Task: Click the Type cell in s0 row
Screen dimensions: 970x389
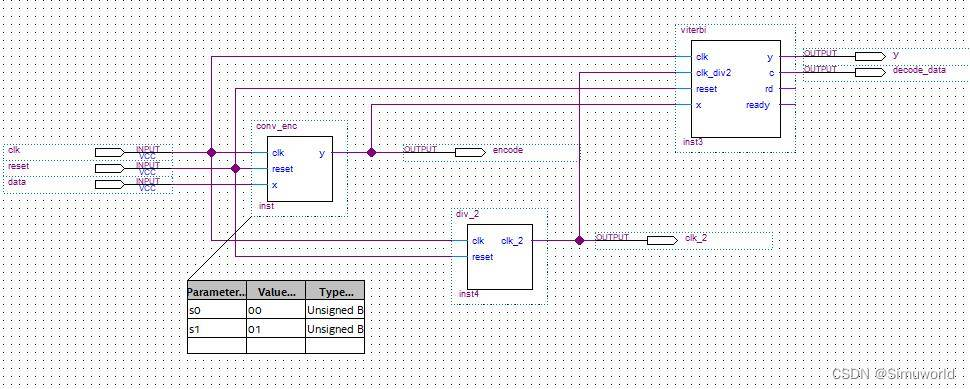Action: click(335, 310)
